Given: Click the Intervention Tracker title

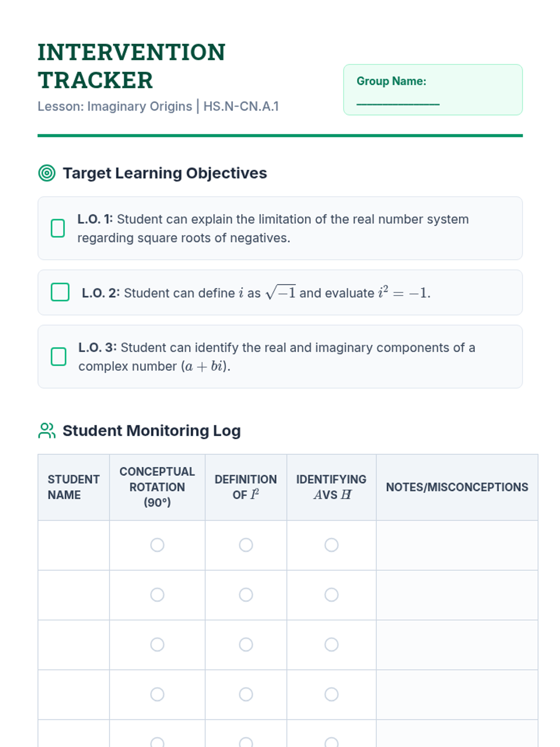Looking at the screenshot, I should [x=132, y=66].
